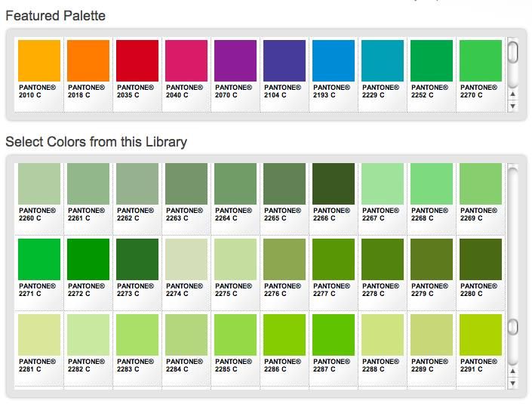Choose PANTONE 2265 C swatch
532x404 pixels.
284,183
